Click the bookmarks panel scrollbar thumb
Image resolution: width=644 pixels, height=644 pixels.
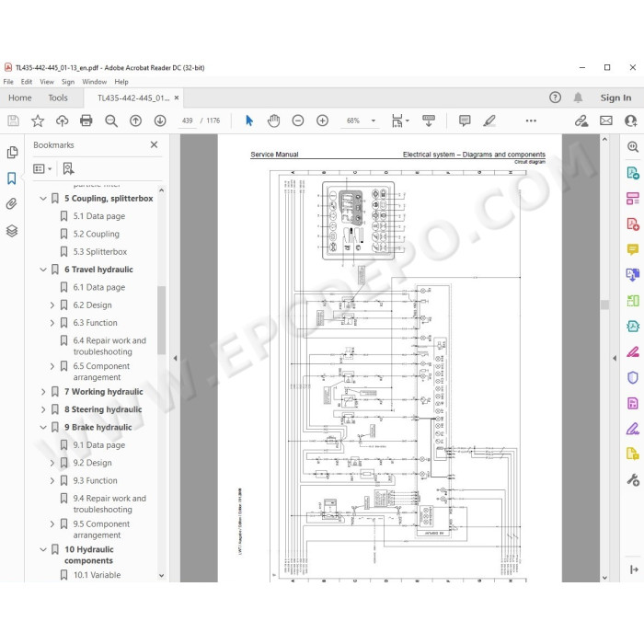point(161,320)
